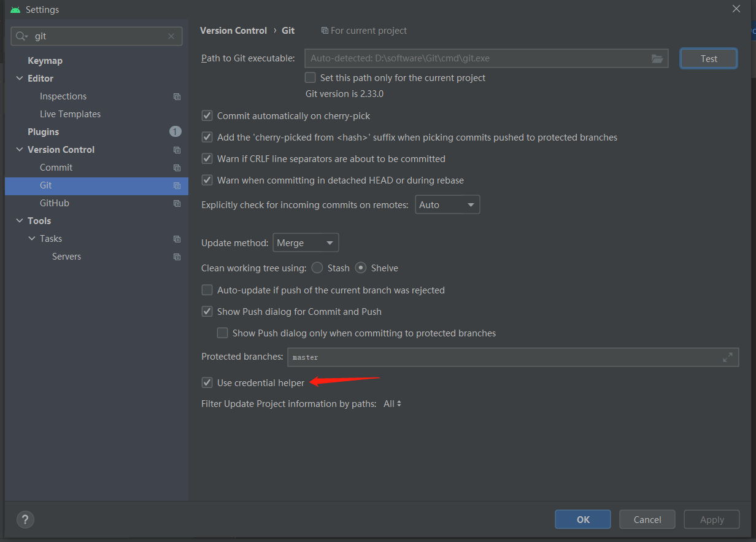Select the Stash radio button
The image size is (756, 542).
click(317, 268)
